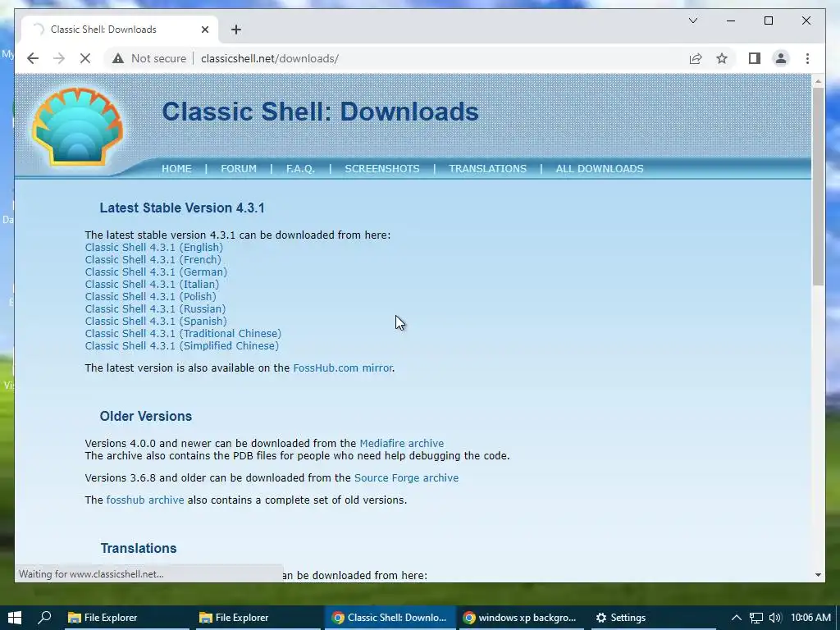Download Classic Shell 4.3.1 (Spanish)
Screen dimensions: 840x630
[156, 322]
